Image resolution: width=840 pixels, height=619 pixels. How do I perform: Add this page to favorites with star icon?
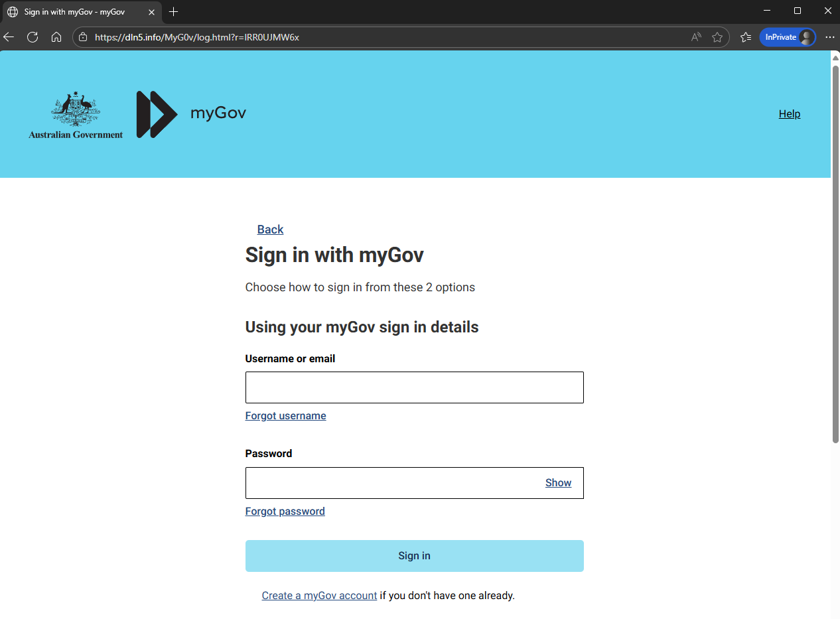click(x=717, y=37)
